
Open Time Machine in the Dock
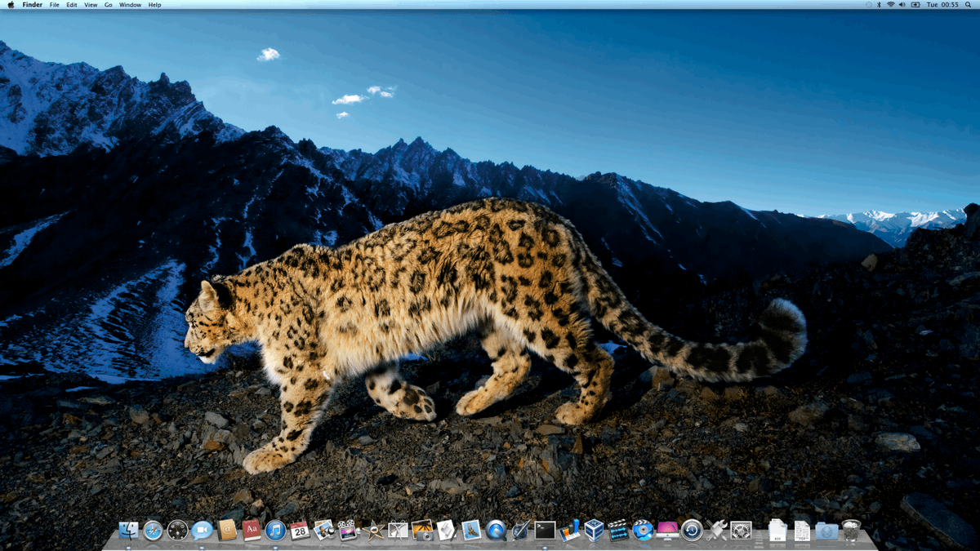pos(692,531)
